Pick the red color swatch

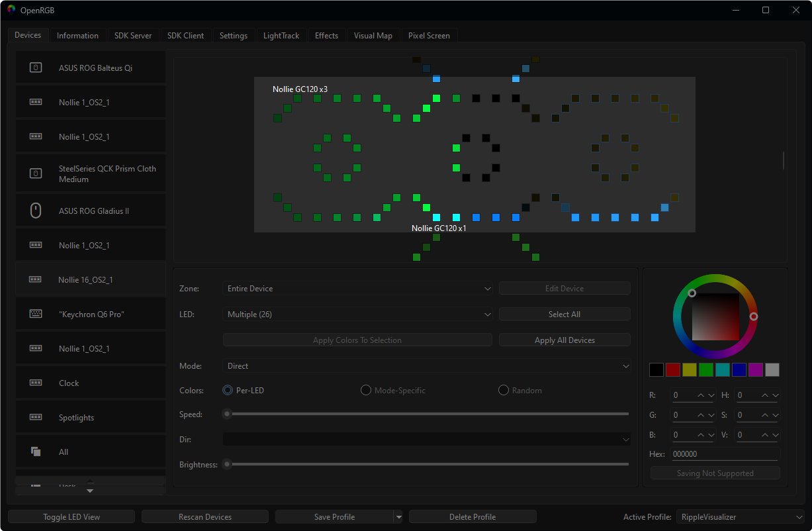(x=673, y=369)
